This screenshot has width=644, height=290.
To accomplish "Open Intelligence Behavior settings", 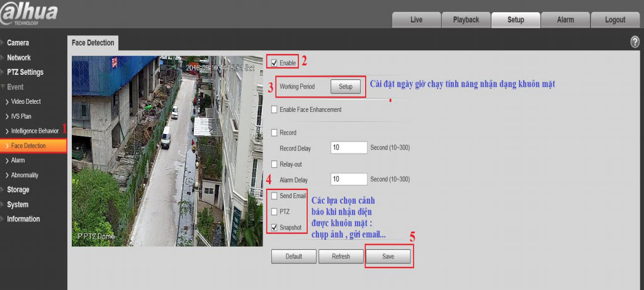I will click(33, 131).
